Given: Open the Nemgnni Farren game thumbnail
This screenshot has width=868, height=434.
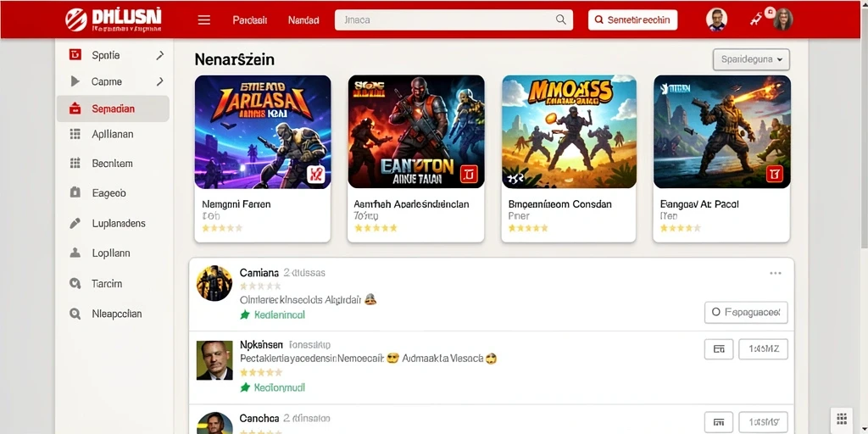Looking at the screenshot, I should click(263, 131).
